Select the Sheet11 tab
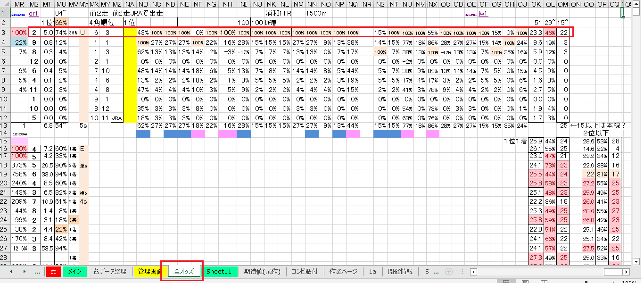 click(219, 272)
